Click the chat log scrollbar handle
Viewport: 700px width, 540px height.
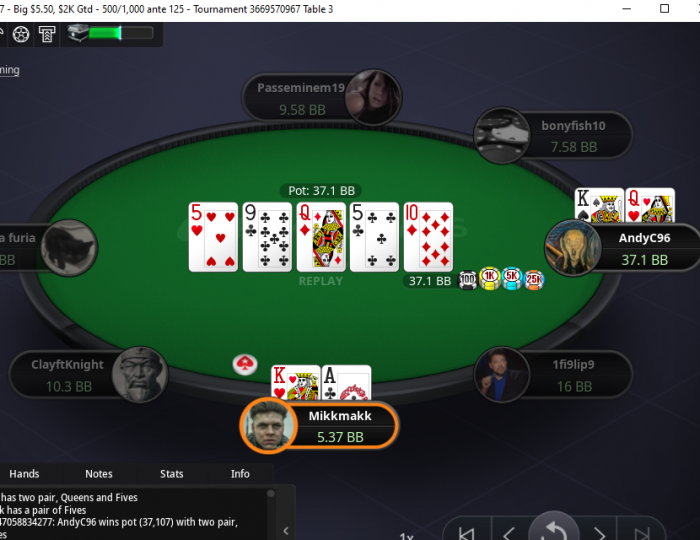tap(271, 493)
